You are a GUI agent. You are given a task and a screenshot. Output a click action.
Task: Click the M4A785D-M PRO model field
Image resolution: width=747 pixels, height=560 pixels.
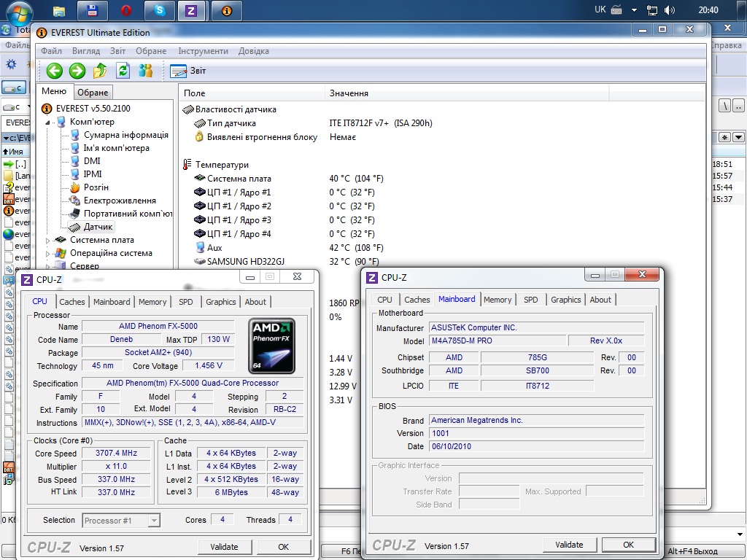pos(498,341)
